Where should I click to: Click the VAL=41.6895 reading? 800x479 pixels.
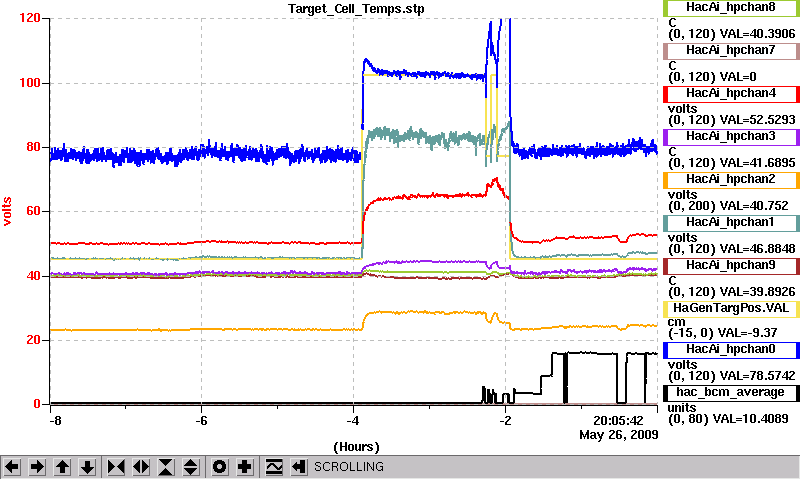pyautogui.click(x=757, y=163)
